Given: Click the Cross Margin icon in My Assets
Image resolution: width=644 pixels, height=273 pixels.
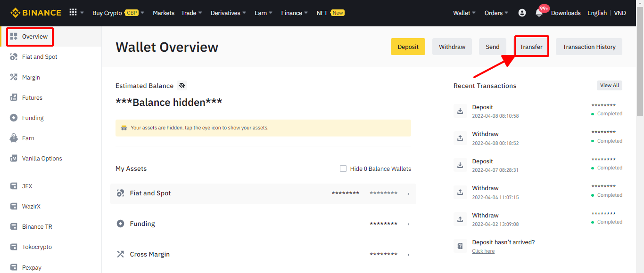Looking at the screenshot, I should click(120, 254).
